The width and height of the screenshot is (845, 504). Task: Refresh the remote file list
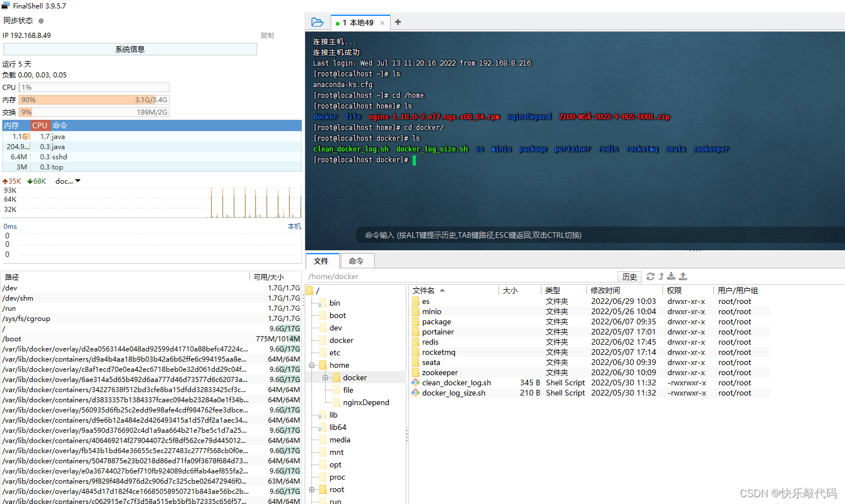(x=651, y=276)
